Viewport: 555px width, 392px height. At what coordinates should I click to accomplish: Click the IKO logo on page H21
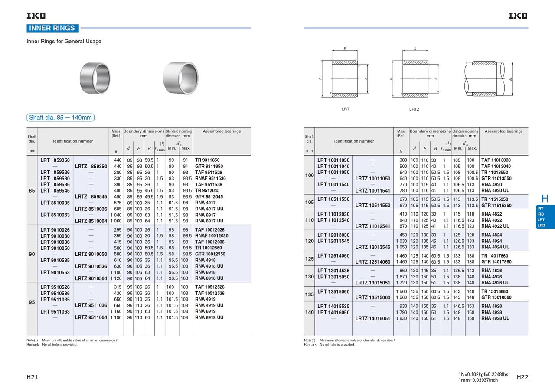[x=36, y=16]
